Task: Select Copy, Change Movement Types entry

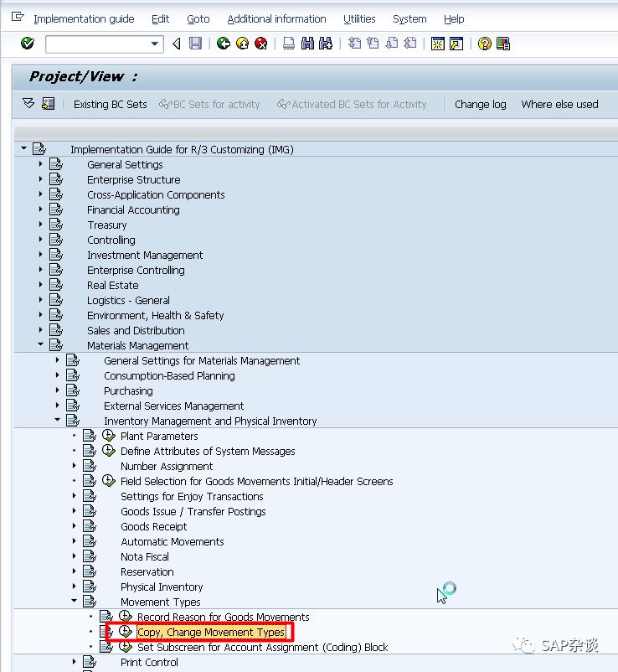Action: [211, 632]
